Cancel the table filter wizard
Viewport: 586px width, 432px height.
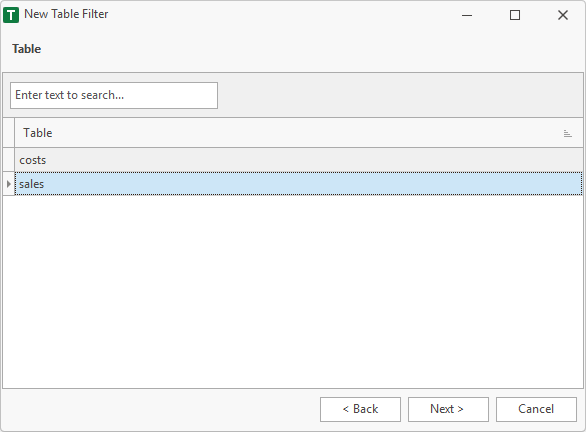click(536, 409)
